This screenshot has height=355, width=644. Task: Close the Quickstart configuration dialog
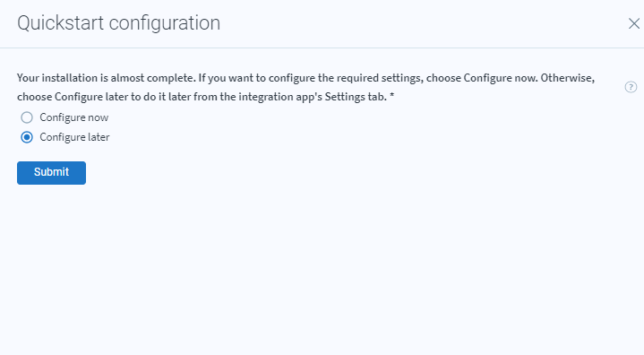tap(634, 23)
